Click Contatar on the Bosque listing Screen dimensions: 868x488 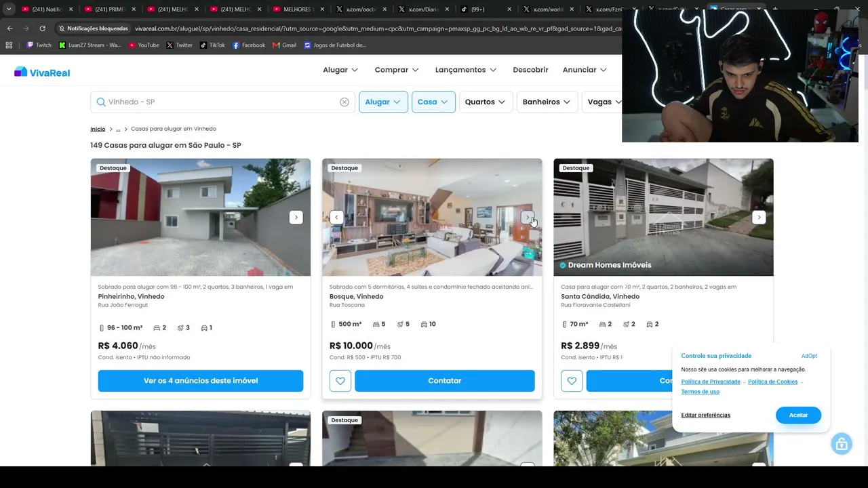coord(445,381)
